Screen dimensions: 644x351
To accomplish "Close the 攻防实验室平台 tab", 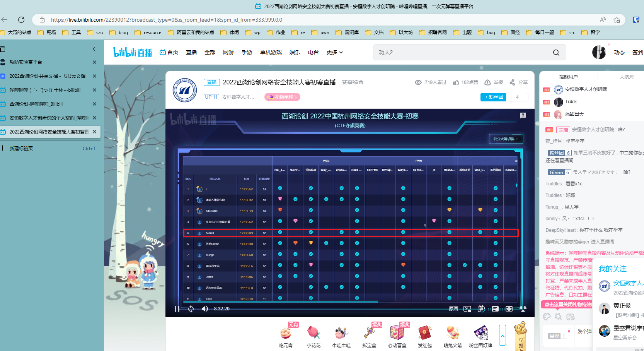I will pos(94,62).
